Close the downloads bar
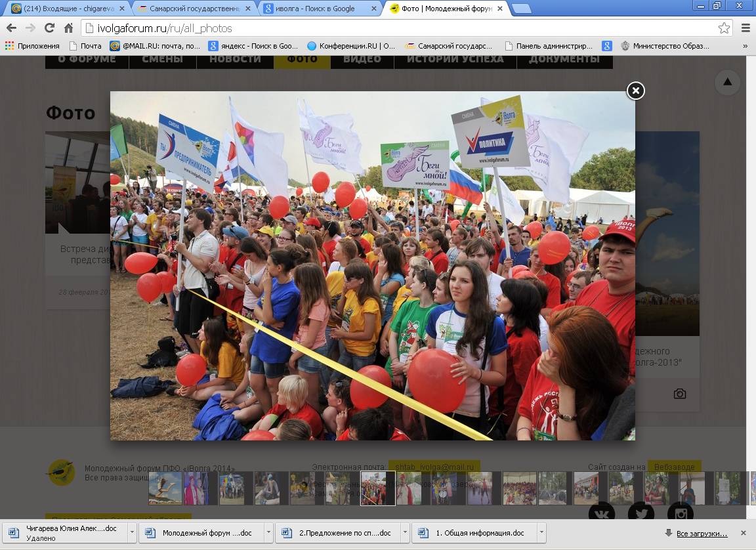This screenshot has width=756, height=550. [744, 533]
